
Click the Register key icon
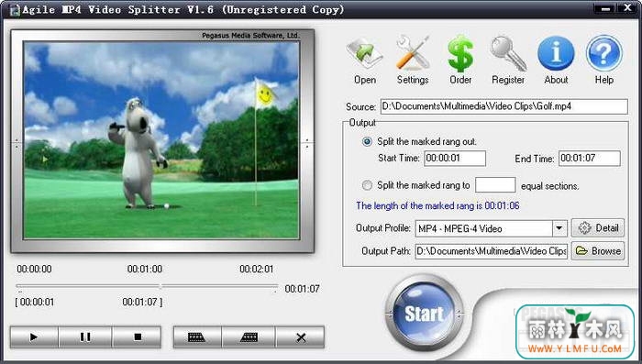[x=508, y=60]
